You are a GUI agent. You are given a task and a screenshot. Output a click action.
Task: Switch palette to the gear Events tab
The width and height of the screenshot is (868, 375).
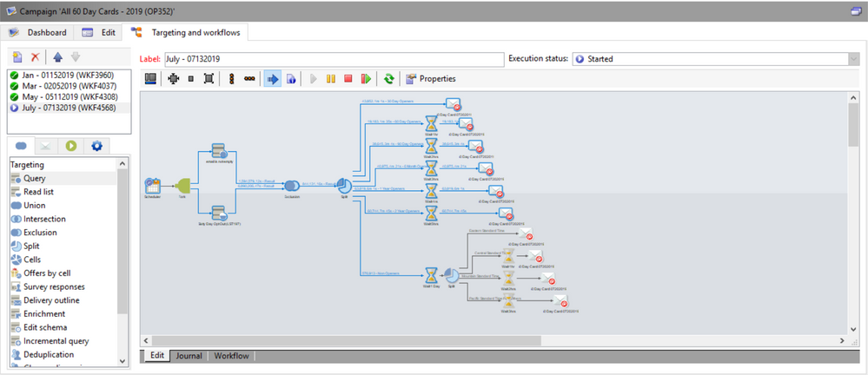click(x=96, y=146)
